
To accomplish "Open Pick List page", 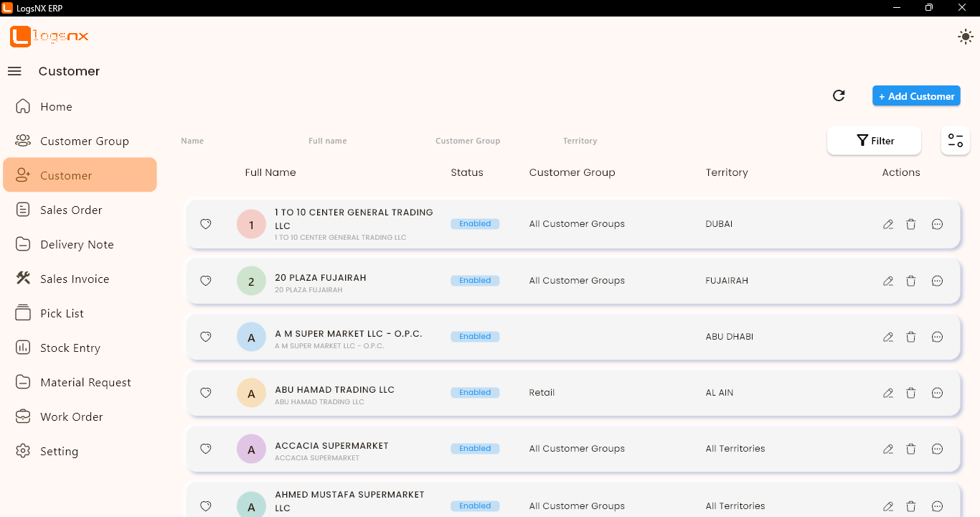I will click(80, 313).
